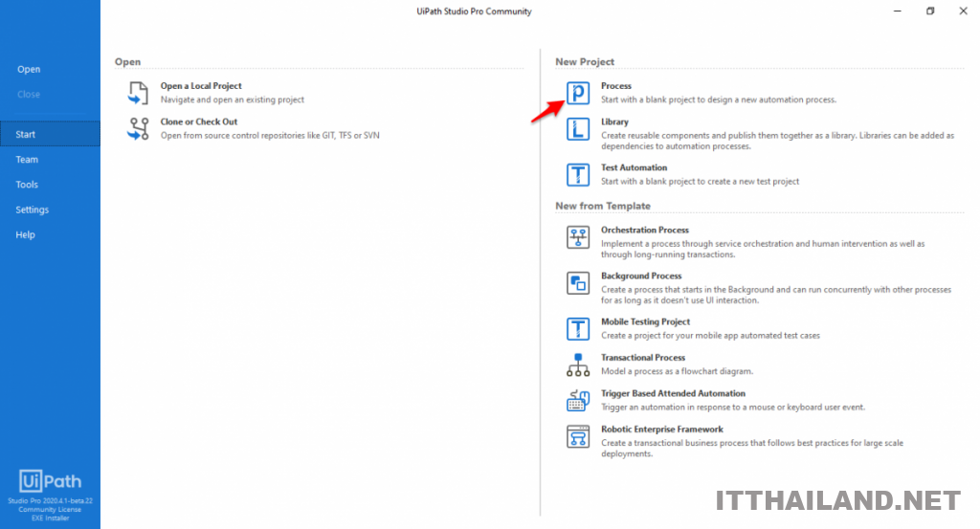Click the Robotic Enterprise Framework icon

[578, 436]
